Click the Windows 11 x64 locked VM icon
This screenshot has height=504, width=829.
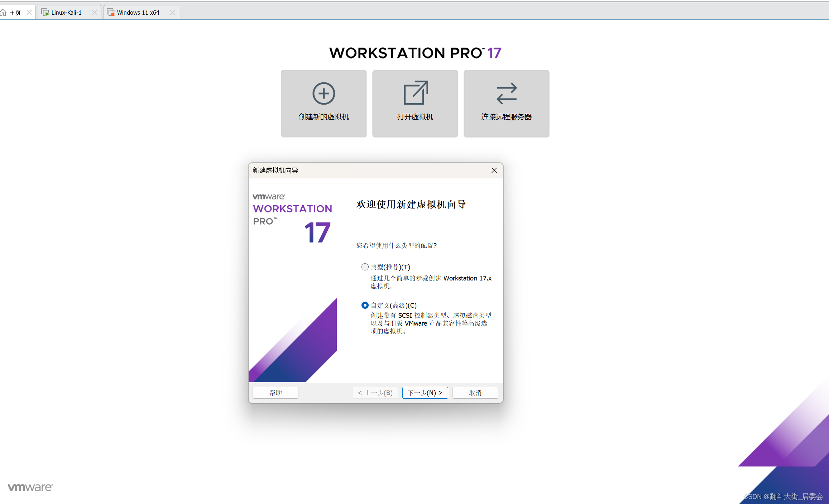pos(111,13)
